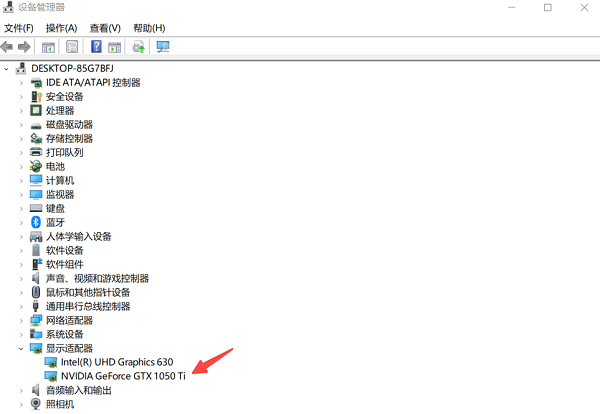Open the 操作(A) menu

click(x=62, y=28)
